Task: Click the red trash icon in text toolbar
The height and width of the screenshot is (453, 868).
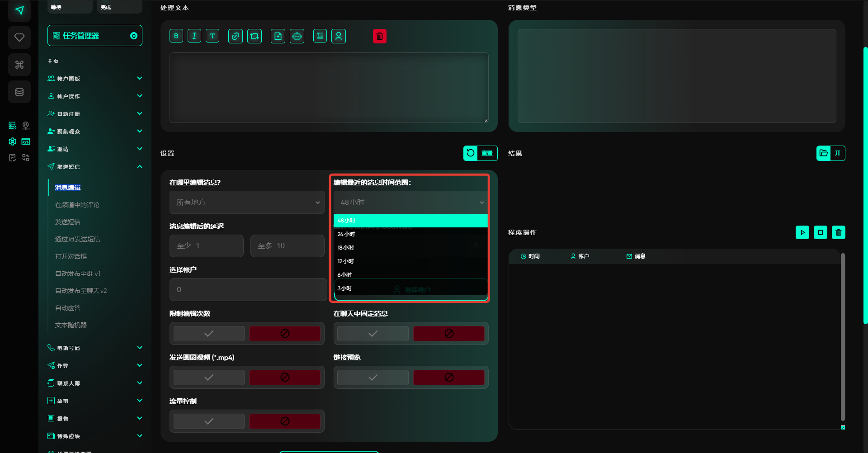Action: [380, 36]
